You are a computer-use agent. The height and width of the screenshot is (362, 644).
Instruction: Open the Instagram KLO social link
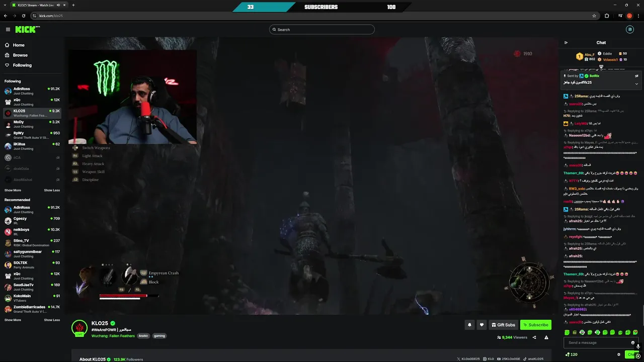pyautogui.click(x=488, y=359)
